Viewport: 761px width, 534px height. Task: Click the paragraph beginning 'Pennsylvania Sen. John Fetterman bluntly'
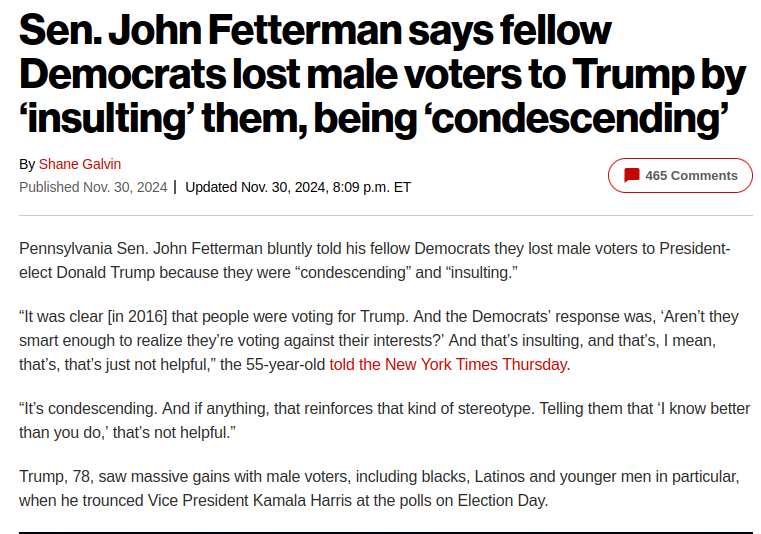(x=375, y=260)
